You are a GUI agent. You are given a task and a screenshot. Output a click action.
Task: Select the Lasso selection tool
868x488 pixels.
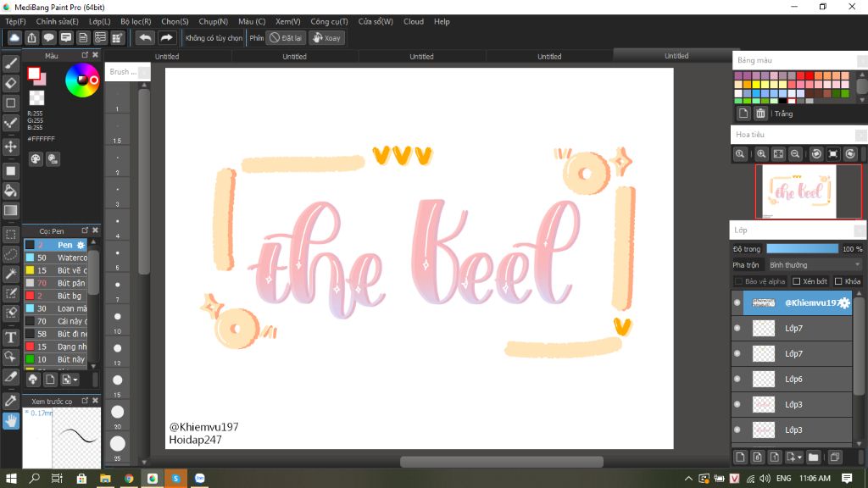10,254
